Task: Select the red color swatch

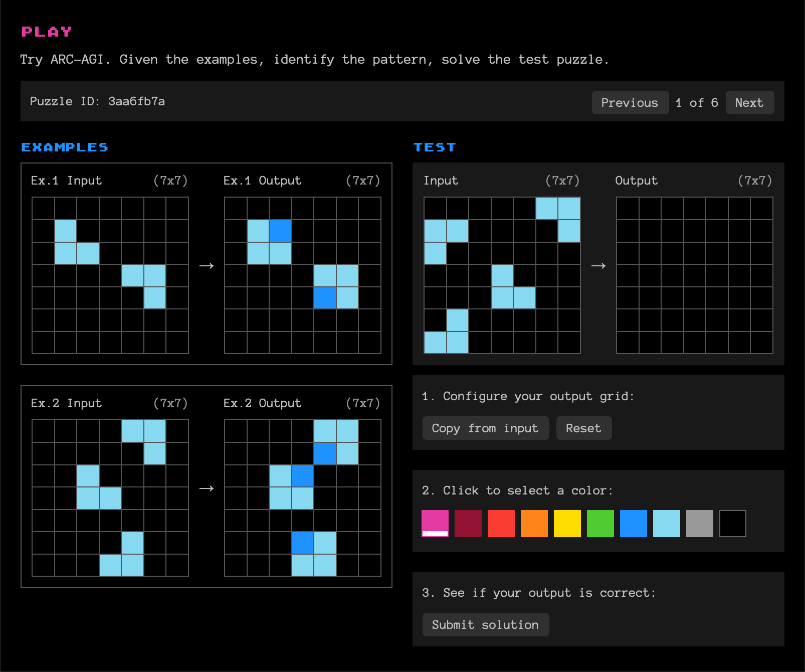Action: tap(501, 524)
